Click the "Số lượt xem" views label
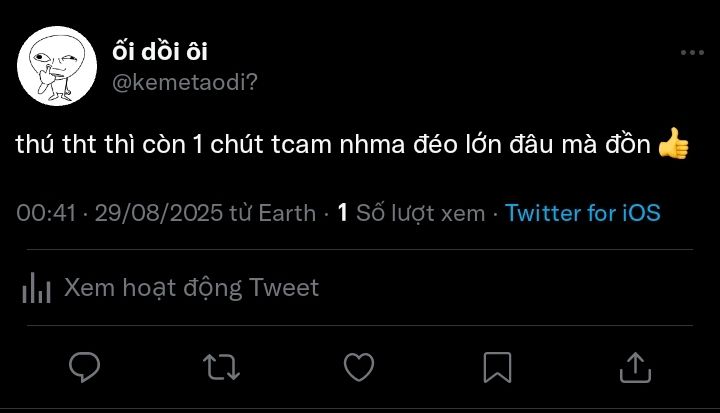Screen dimensions: 720x413 click(421, 213)
